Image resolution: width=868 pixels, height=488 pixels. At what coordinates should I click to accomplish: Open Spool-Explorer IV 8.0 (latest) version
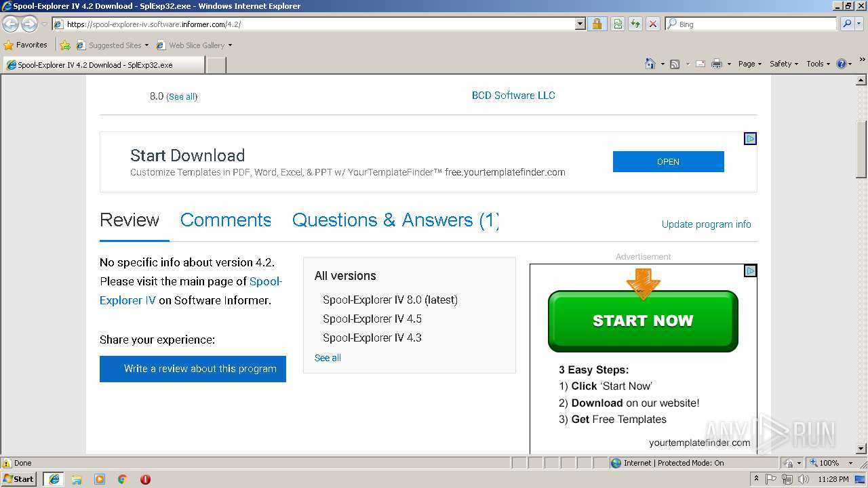pos(390,300)
